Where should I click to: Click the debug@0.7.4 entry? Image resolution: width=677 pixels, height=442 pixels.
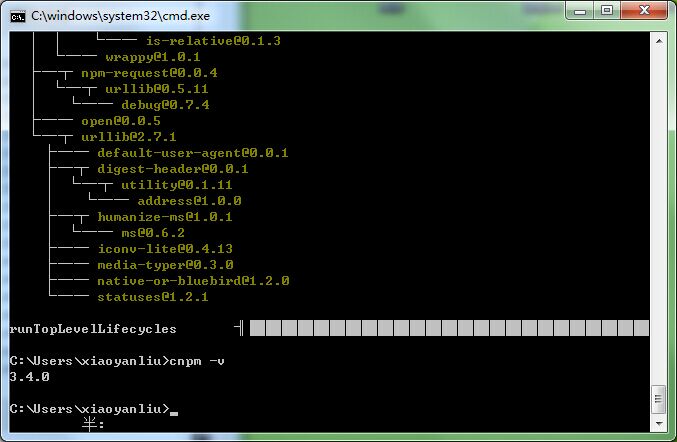coord(165,105)
